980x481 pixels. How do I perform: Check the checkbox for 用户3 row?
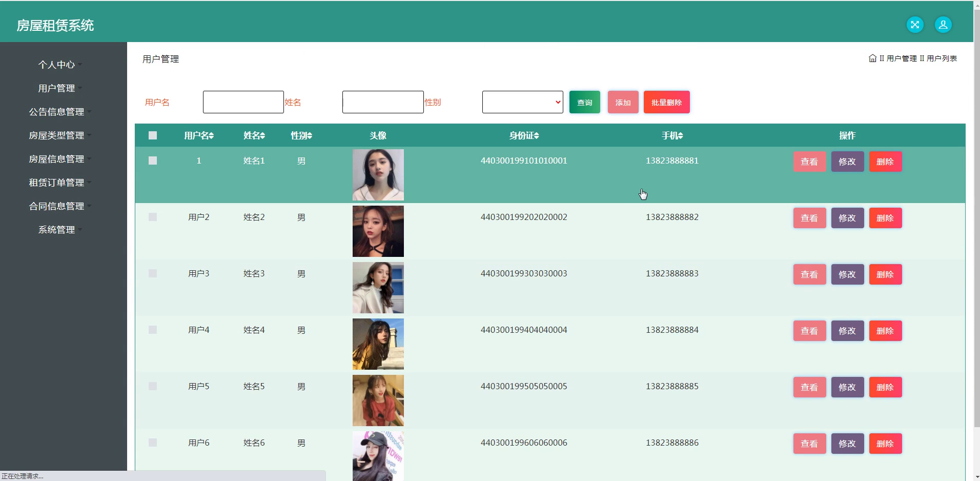pyautogui.click(x=153, y=273)
